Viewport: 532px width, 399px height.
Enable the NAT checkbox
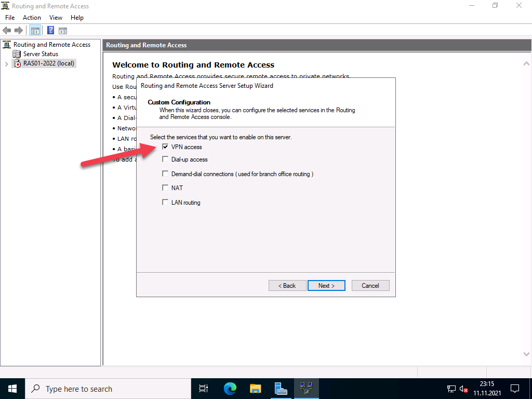(x=165, y=188)
